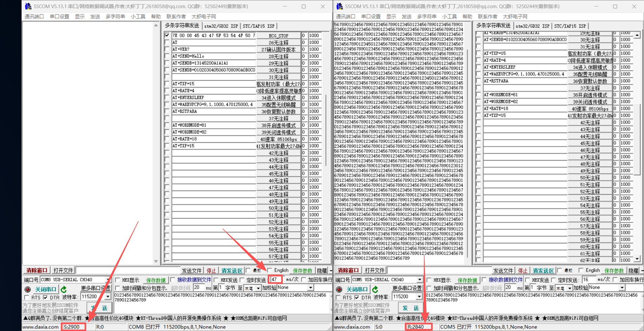Click the red record icon in right window
644x331 pixels.
click(x=339, y=289)
